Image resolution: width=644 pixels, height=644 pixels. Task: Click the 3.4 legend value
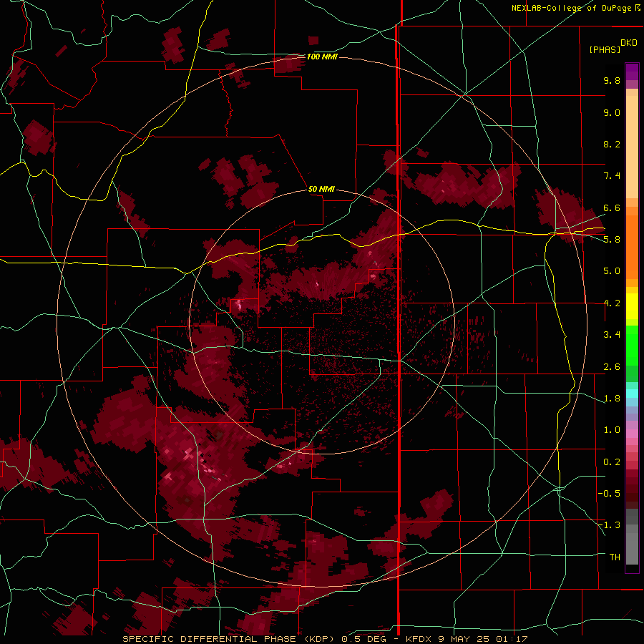[x=612, y=335]
